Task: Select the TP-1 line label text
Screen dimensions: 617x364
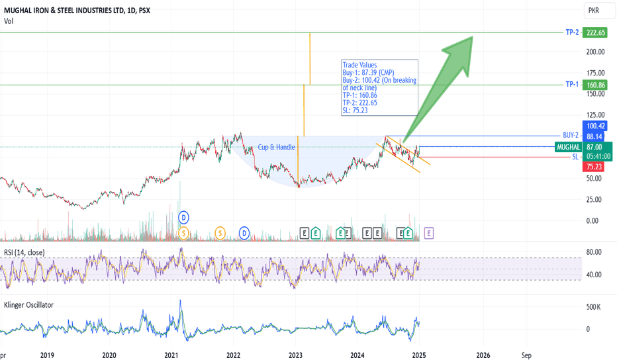Action: [x=572, y=84]
